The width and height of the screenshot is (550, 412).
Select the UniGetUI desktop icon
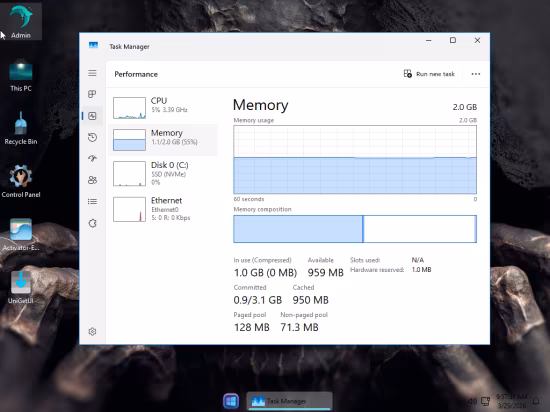click(21, 288)
